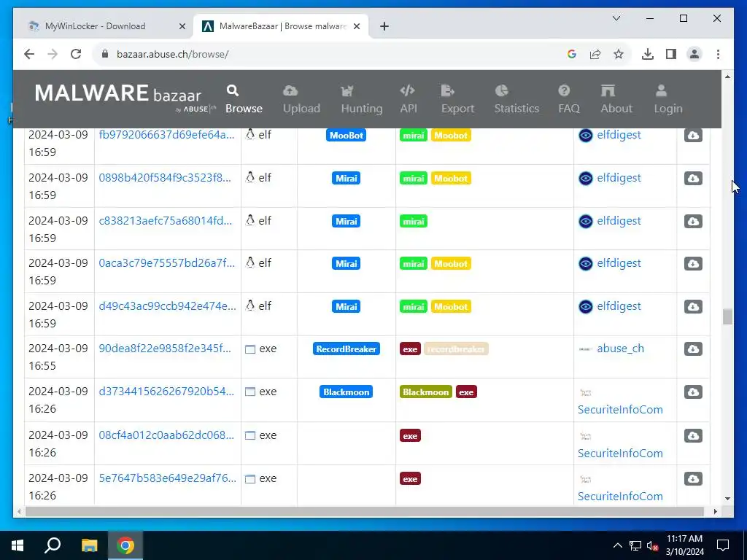Click the MooBot signature badge

347,135
